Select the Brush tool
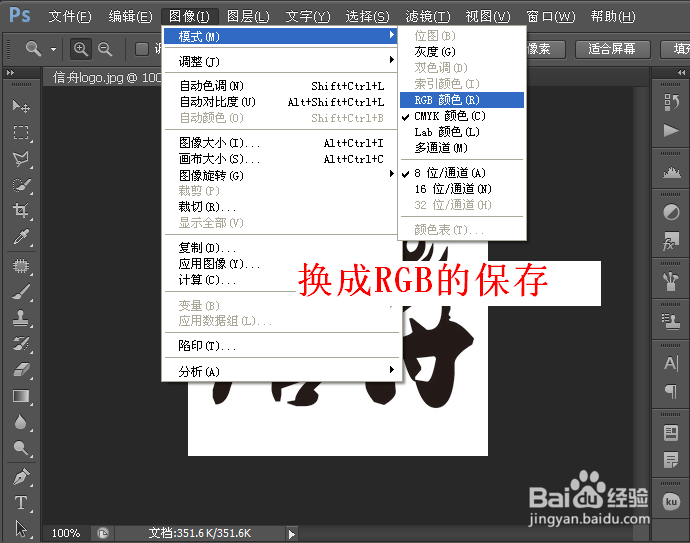The width and height of the screenshot is (690, 543). tap(21, 292)
